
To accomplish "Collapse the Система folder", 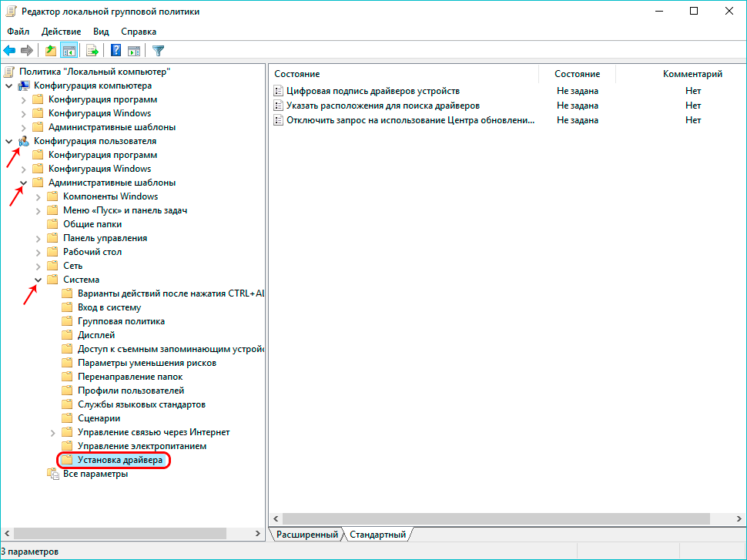I will (x=39, y=280).
